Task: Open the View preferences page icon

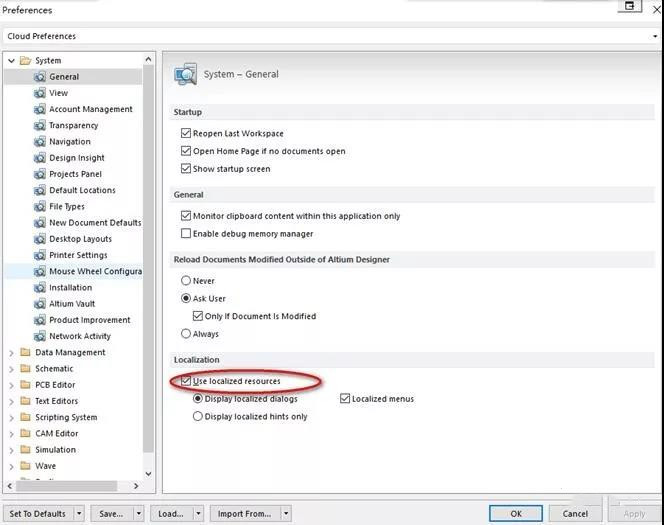Action: coord(39,93)
